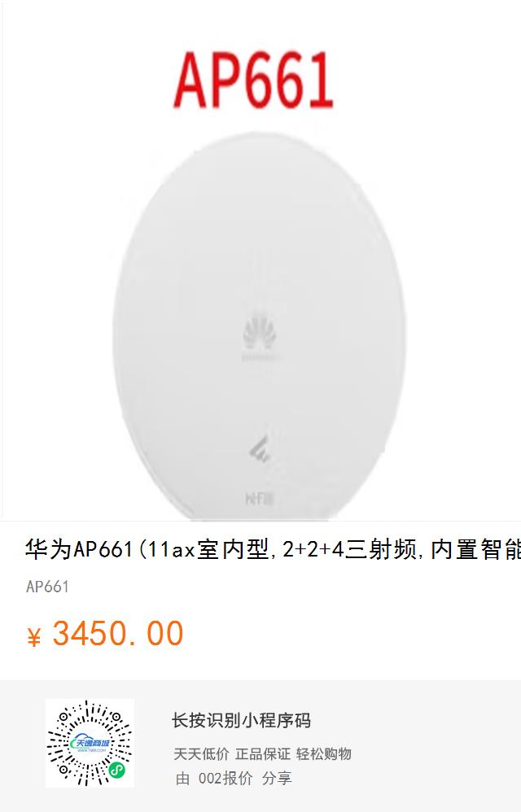
Task: Click the ¥ currency symbol
Action: pyautogui.click(x=33, y=637)
